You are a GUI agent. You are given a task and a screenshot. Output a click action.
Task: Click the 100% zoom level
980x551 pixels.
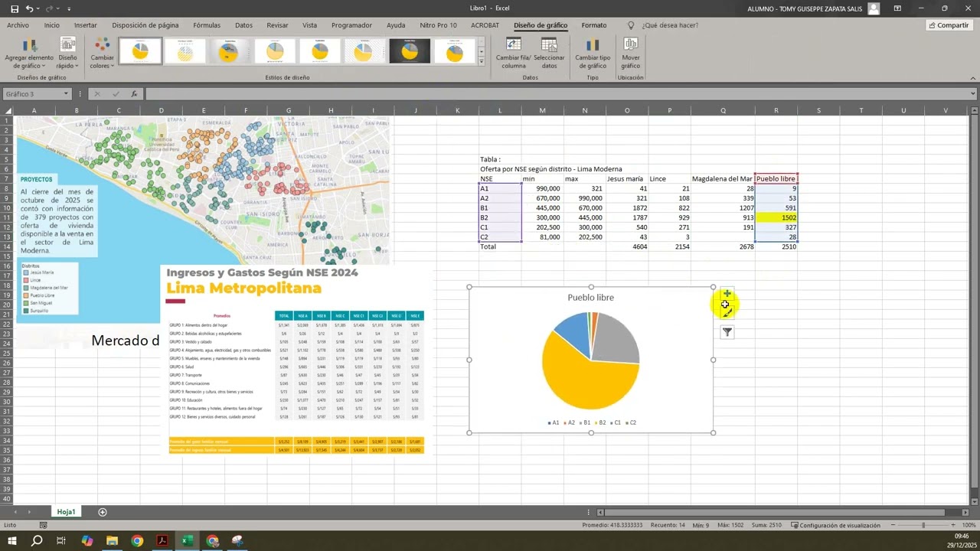tap(969, 525)
